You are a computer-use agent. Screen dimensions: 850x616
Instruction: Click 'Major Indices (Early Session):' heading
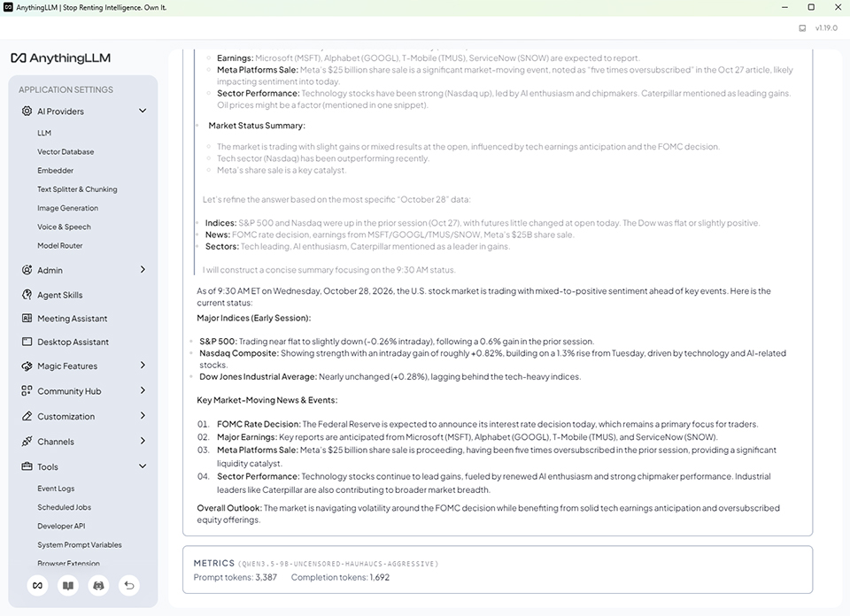[x=254, y=318]
